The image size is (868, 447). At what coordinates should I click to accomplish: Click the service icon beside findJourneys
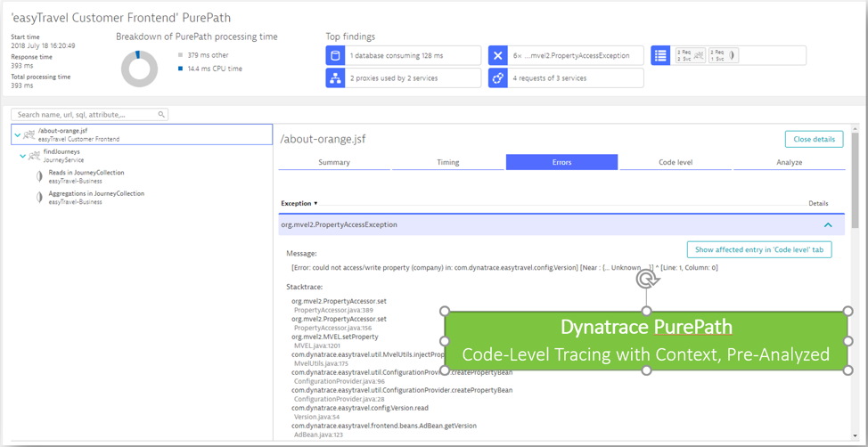click(35, 156)
